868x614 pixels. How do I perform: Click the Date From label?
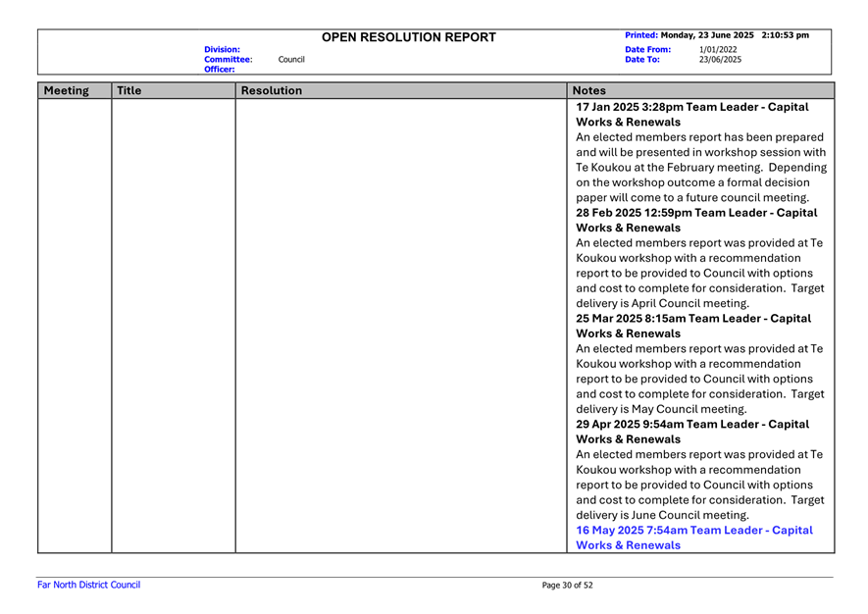pos(647,49)
